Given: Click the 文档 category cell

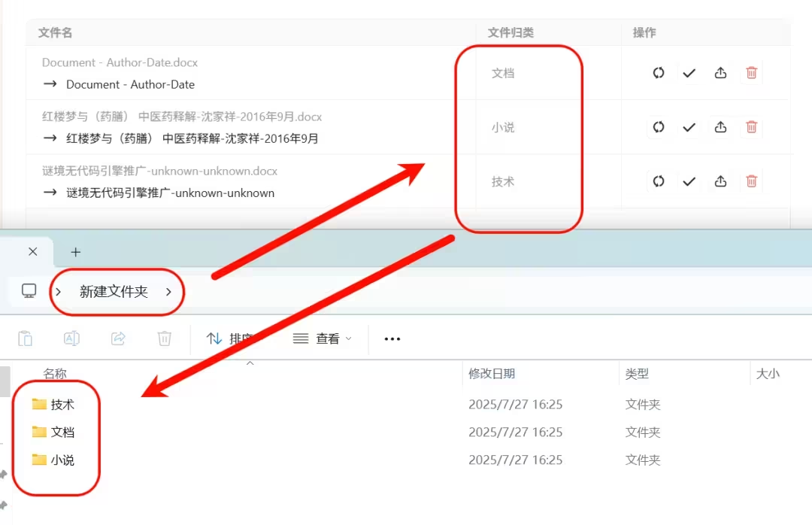Looking at the screenshot, I should tap(503, 73).
